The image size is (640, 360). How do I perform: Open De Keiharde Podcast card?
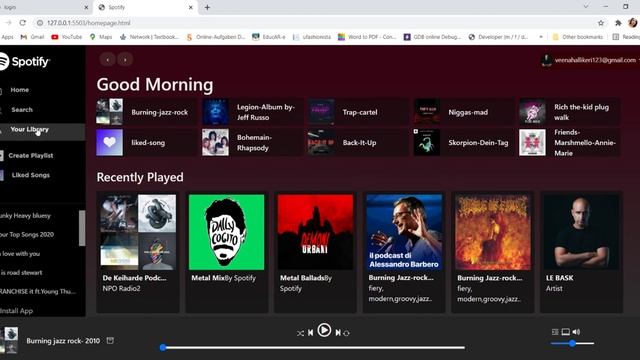(x=138, y=252)
